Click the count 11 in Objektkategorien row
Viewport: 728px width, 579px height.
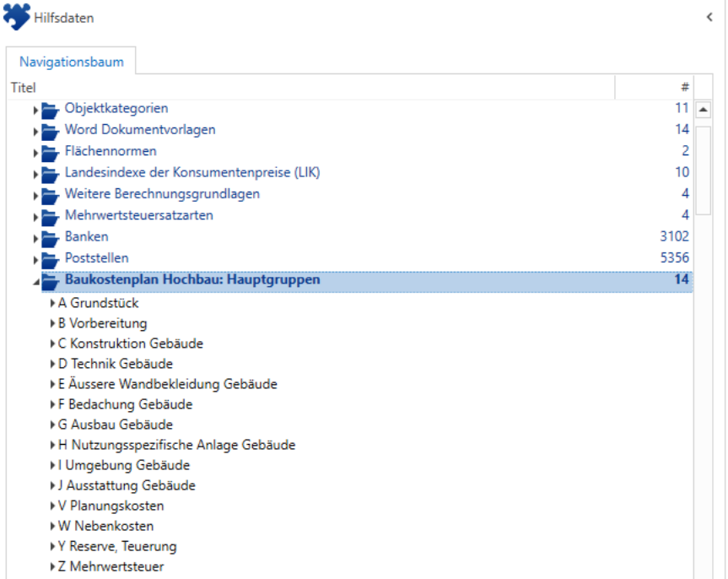682,108
